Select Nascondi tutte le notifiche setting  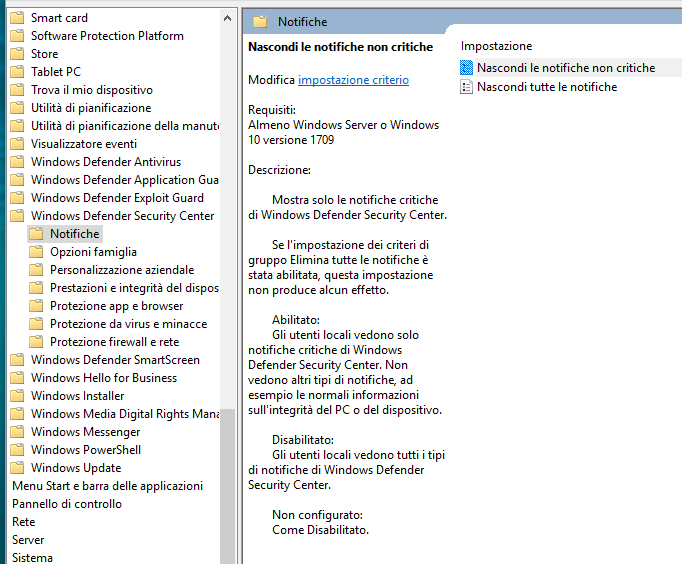point(547,87)
